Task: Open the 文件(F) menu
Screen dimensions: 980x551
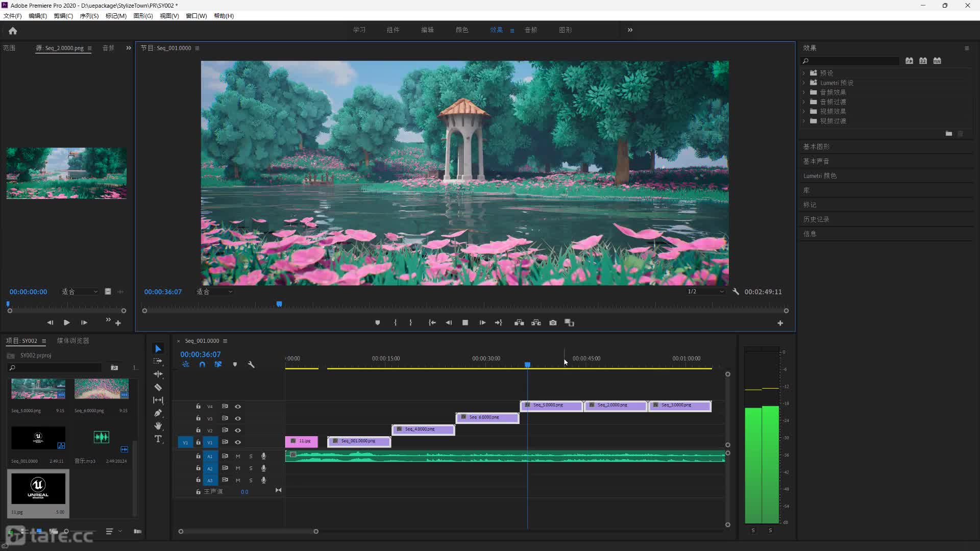Action: (13, 16)
